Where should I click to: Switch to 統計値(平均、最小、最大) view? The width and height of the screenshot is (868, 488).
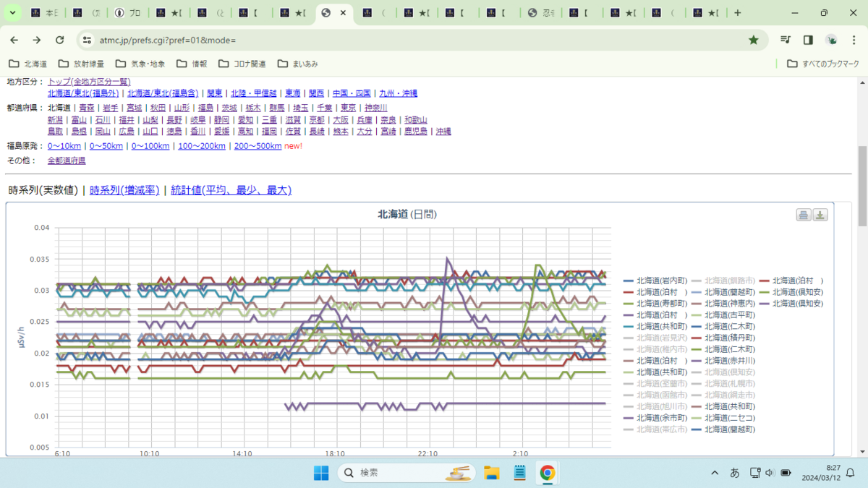(231, 190)
